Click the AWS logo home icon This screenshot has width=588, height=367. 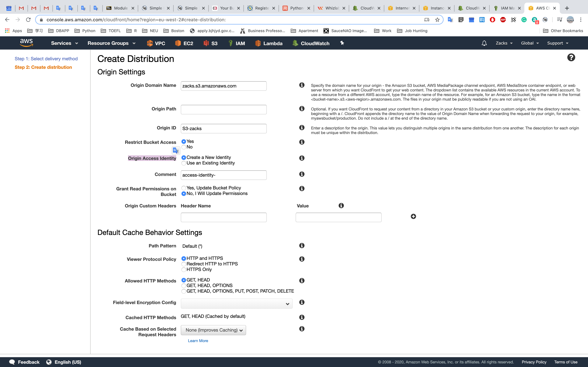(26, 43)
